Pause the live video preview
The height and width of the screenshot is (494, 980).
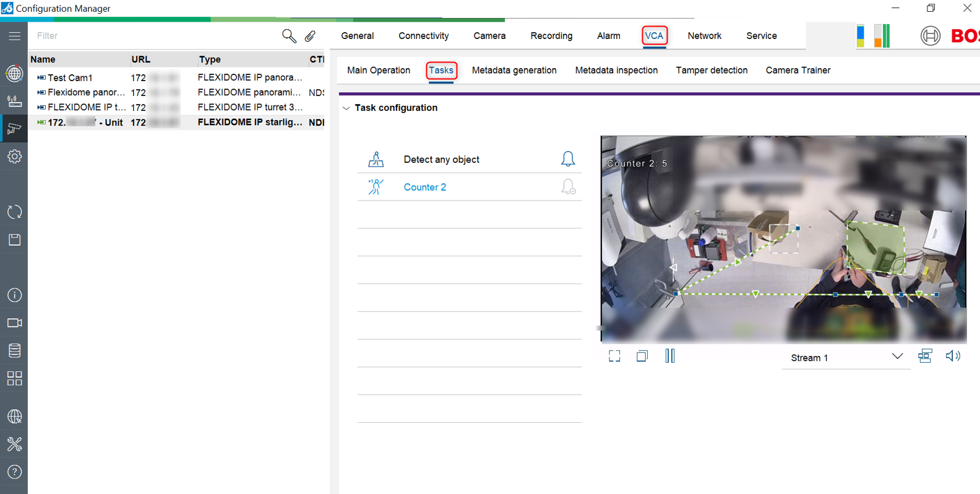click(669, 356)
